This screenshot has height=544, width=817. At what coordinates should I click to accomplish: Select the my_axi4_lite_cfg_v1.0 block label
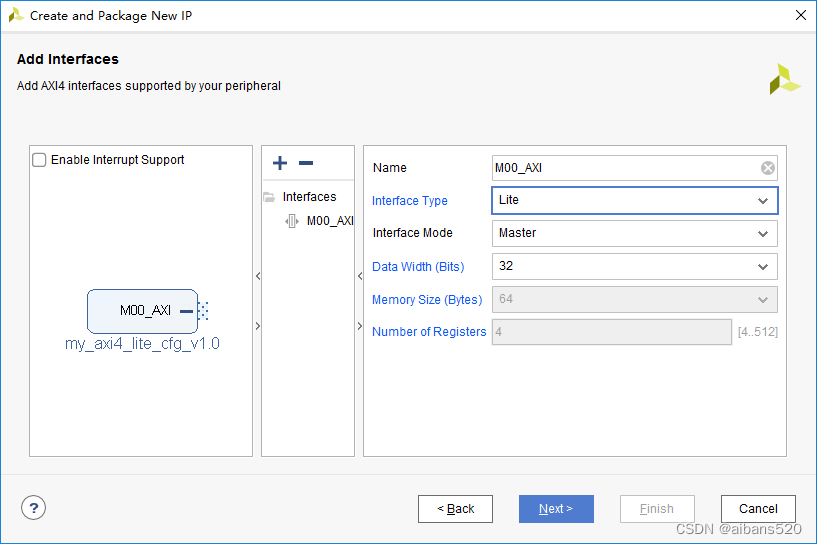(142, 344)
